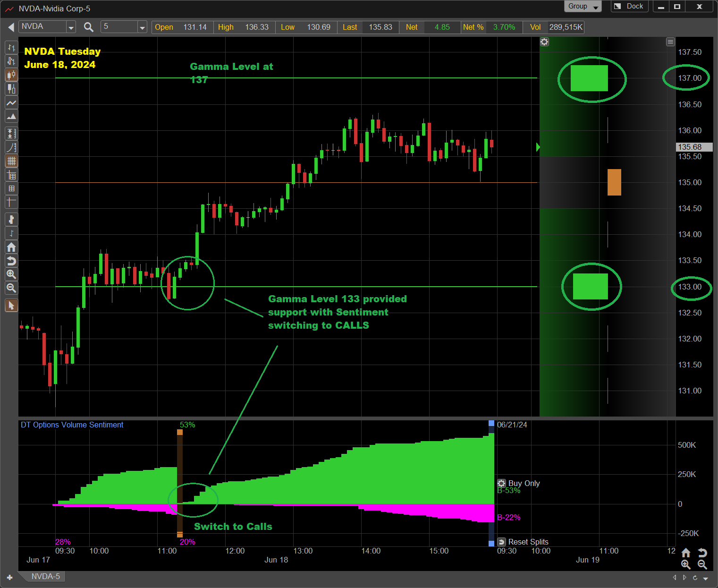Click the orange split marker at 53%
This screenshot has width=718, height=588.
point(180,432)
